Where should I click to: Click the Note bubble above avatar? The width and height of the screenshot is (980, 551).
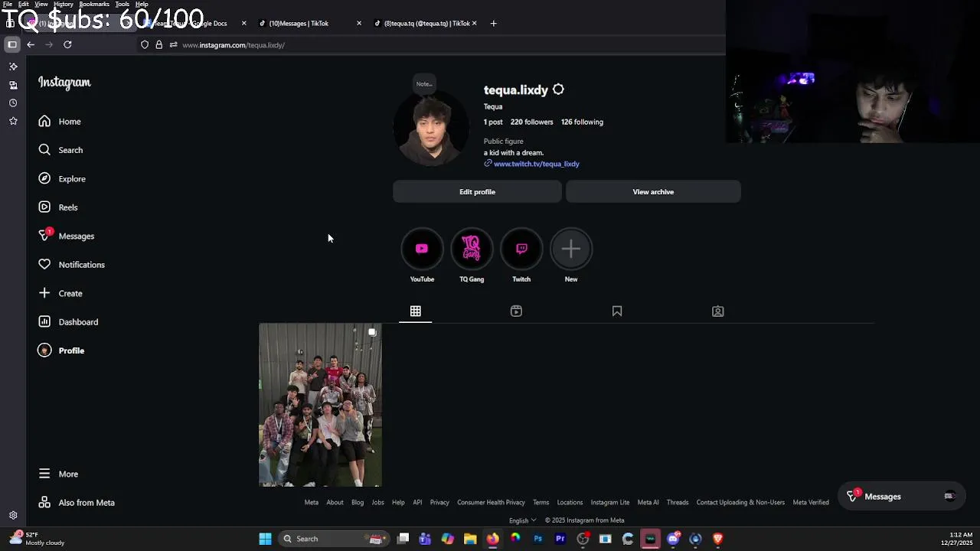click(424, 83)
